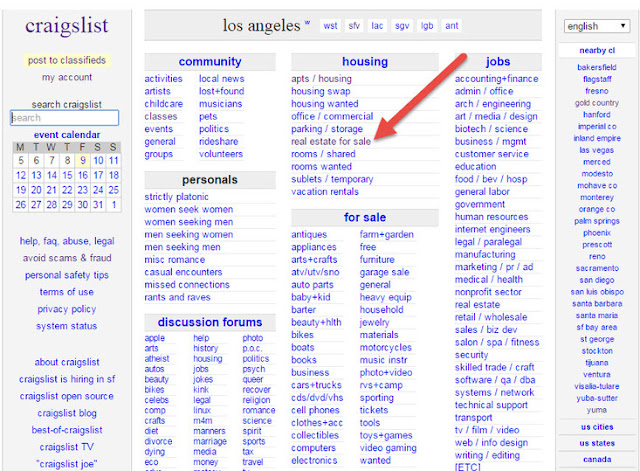The width and height of the screenshot is (640, 471).
Task: Open furniture for sale
Action: (x=377, y=260)
